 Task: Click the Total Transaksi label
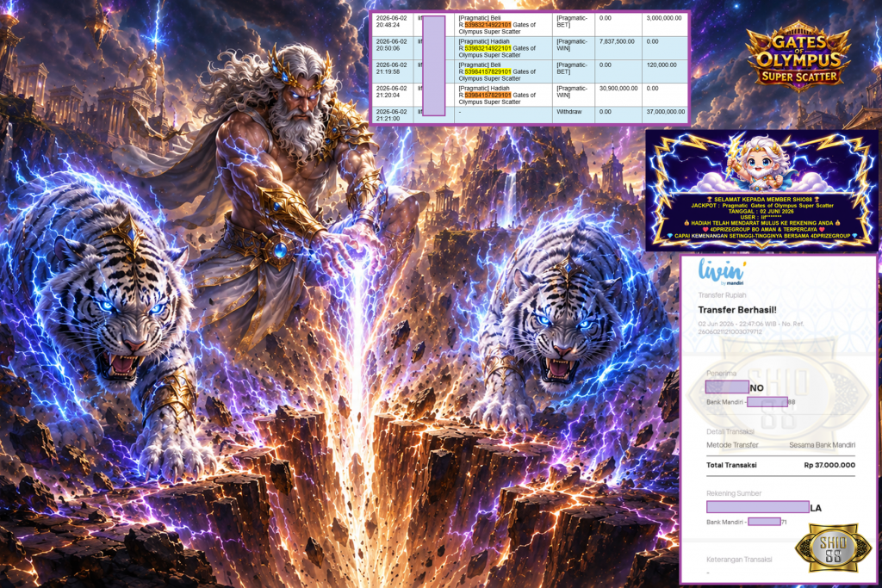(x=731, y=466)
